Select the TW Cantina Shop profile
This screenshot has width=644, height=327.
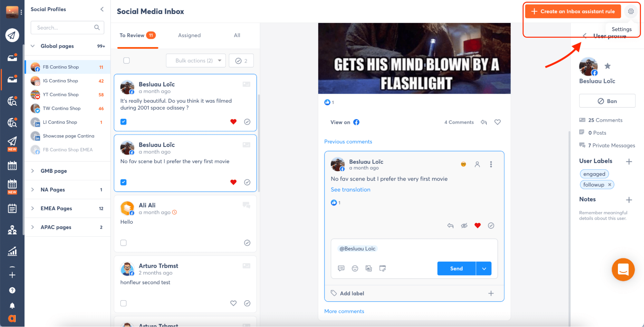pos(67,108)
